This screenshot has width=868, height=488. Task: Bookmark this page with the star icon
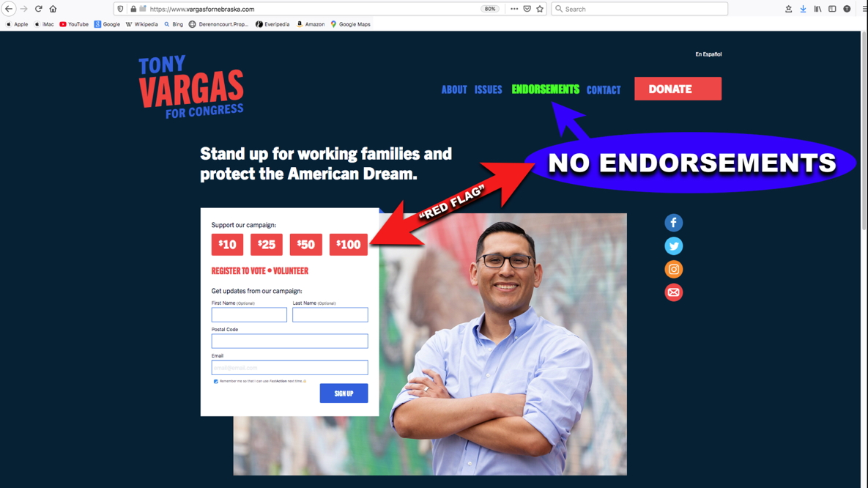pos(540,9)
